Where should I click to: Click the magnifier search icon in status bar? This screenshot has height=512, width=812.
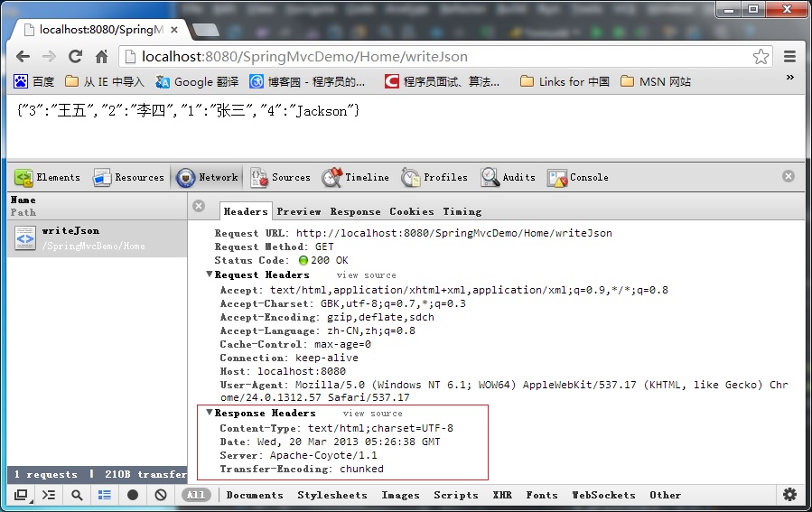[x=77, y=495]
